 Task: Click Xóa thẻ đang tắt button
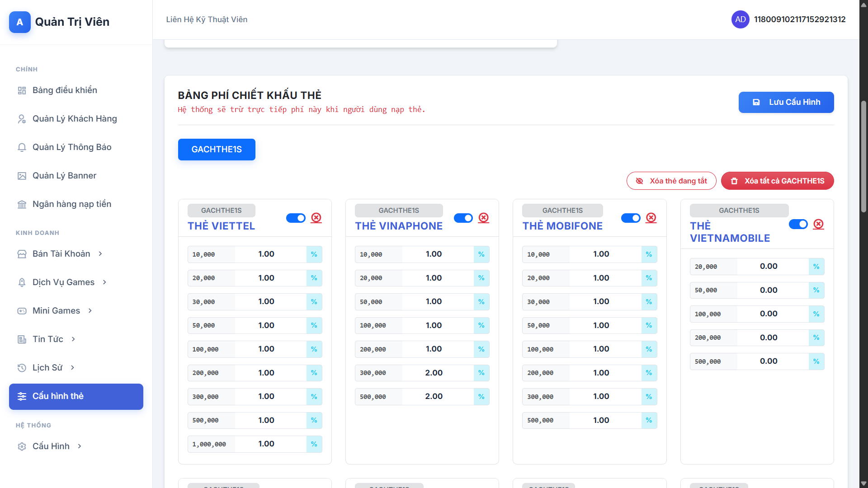point(671,181)
